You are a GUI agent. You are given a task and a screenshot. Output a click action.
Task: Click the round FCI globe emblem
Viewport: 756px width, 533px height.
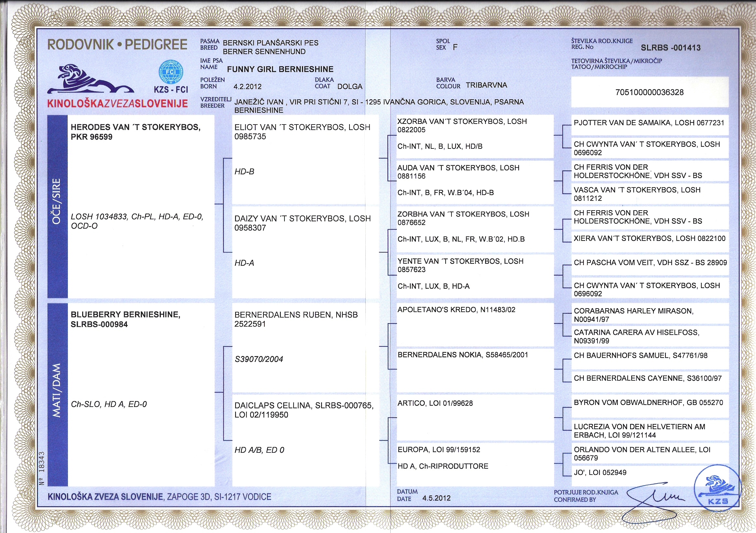coord(171,72)
